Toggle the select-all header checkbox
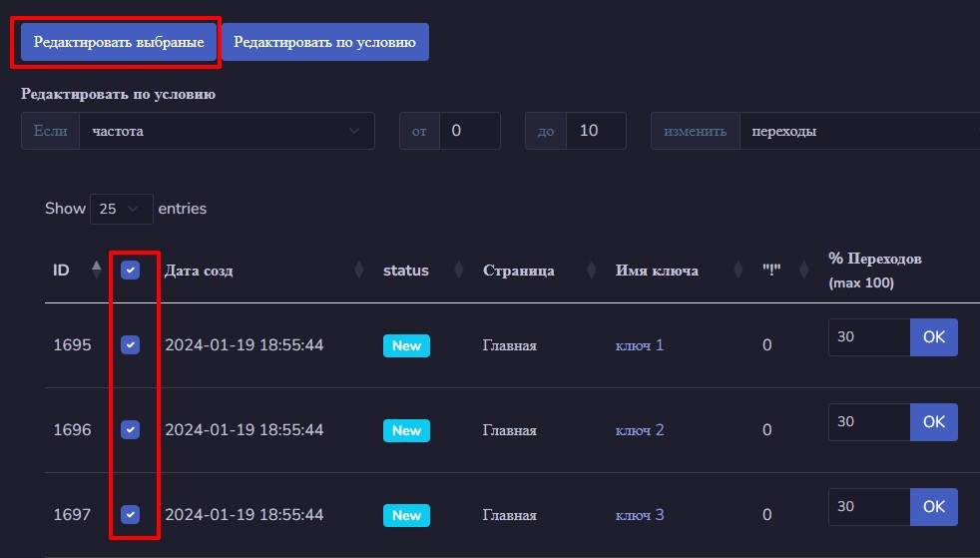Viewport: 980px width, 558px height. pos(130,270)
